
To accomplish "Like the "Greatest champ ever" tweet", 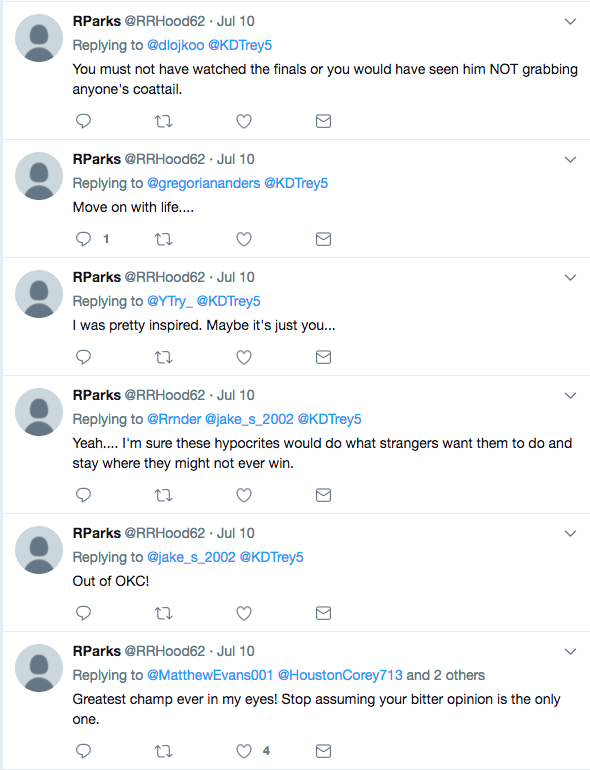I will 244,751.
